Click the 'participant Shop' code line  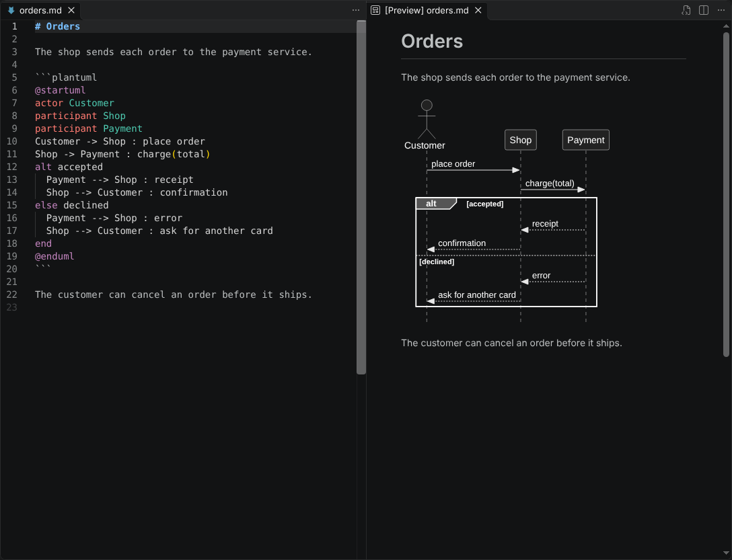click(80, 116)
